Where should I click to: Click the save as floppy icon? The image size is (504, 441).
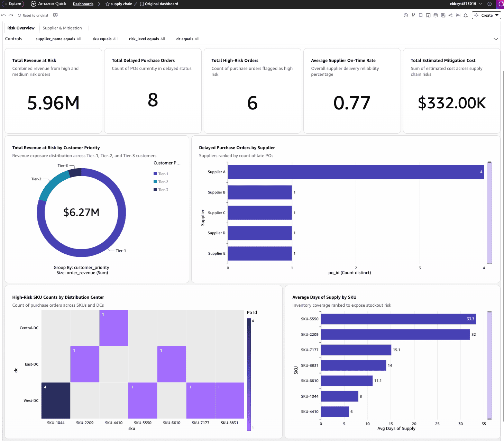443,15
